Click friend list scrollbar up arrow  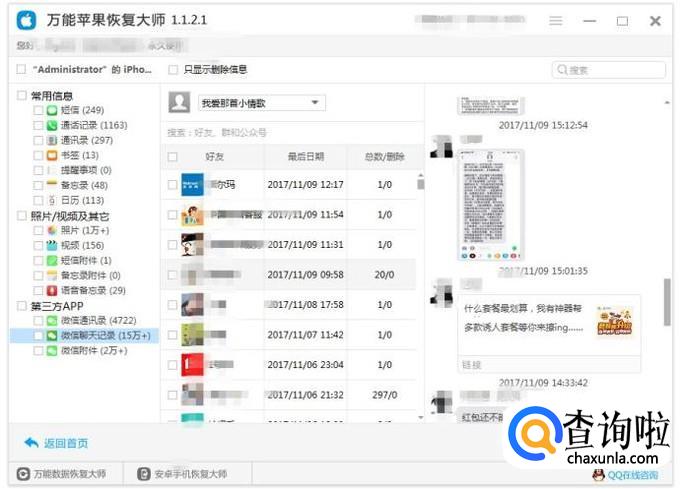(421, 175)
